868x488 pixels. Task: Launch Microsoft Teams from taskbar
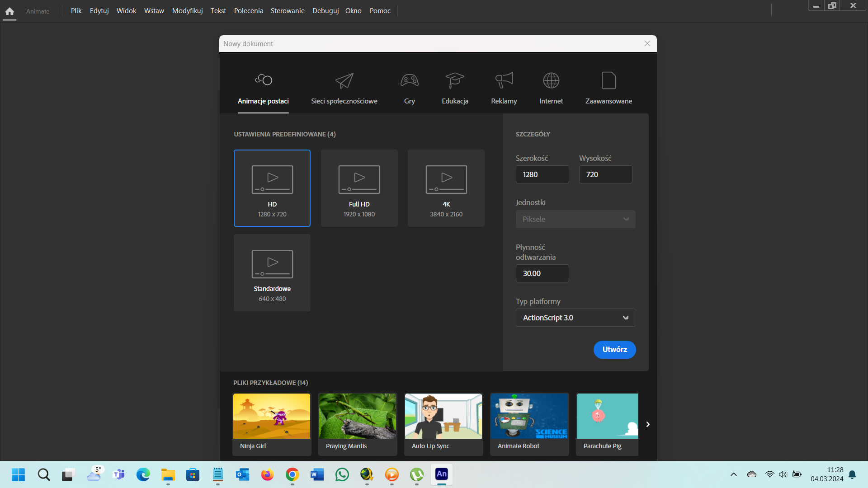pyautogui.click(x=118, y=474)
